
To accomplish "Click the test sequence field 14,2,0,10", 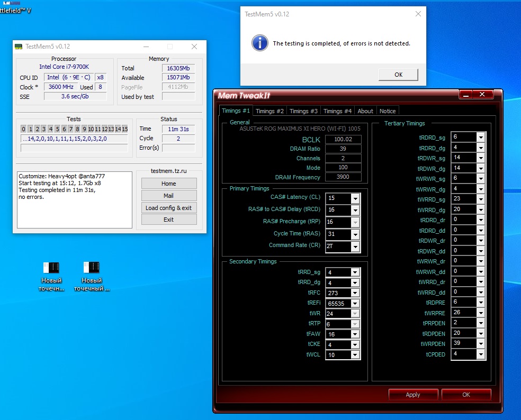I will tap(74, 139).
